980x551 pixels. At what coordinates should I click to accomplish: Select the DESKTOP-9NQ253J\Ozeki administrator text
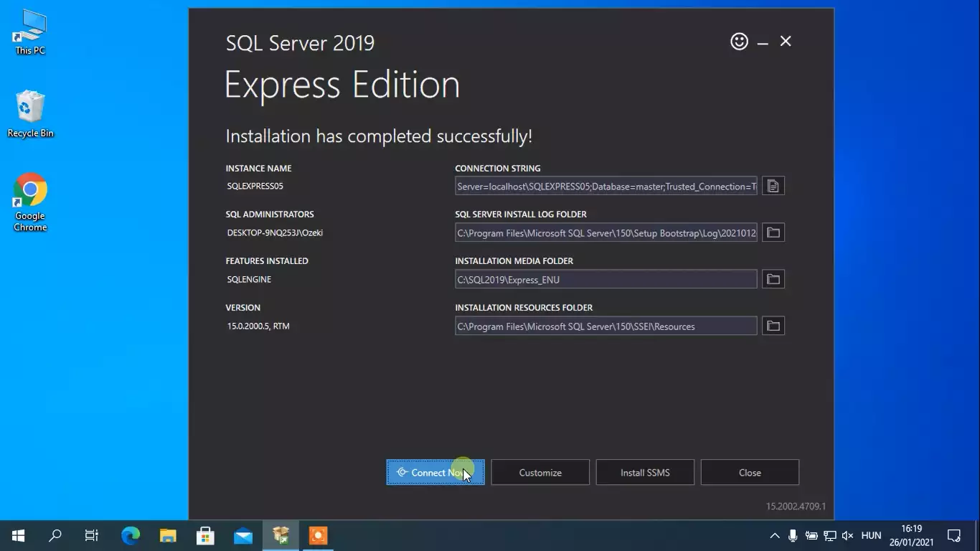click(x=275, y=232)
